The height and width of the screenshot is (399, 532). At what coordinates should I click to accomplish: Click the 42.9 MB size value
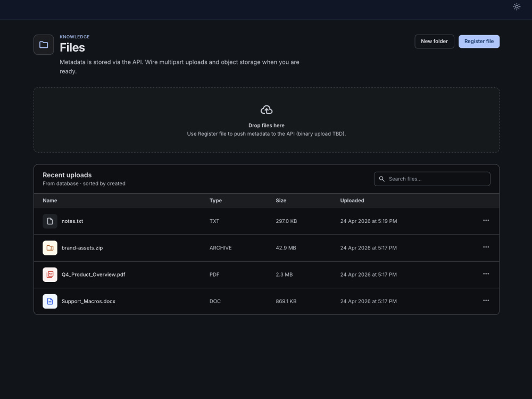(x=286, y=248)
